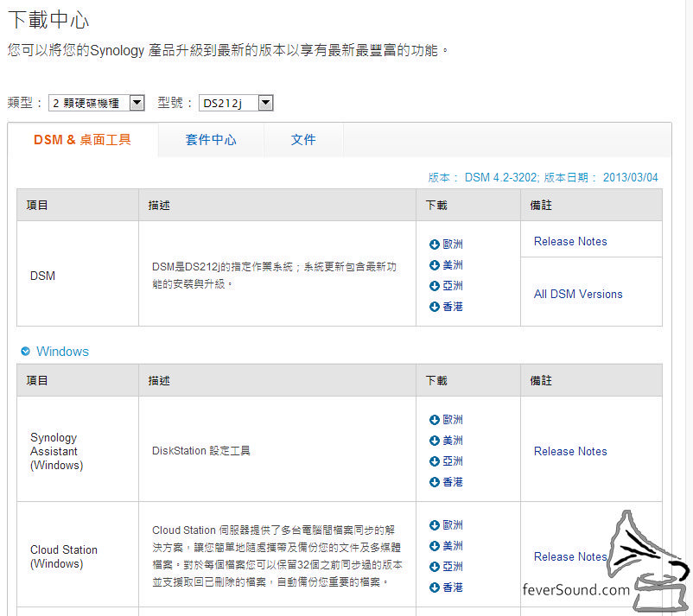693x616 pixels.
Task: Click Cloud Station 亞洲 download arrow icon
Action: tap(434, 567)
